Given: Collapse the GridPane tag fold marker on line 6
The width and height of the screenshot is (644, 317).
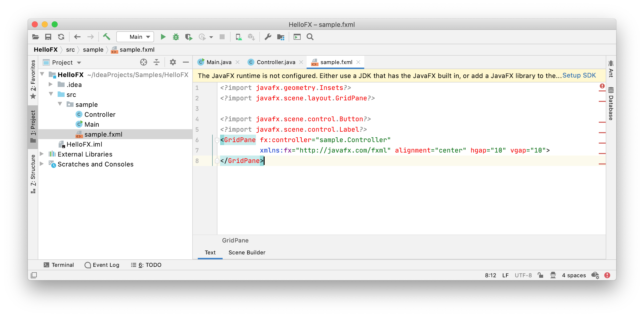Looking at the screenshot, I should (x=217, y=140).
